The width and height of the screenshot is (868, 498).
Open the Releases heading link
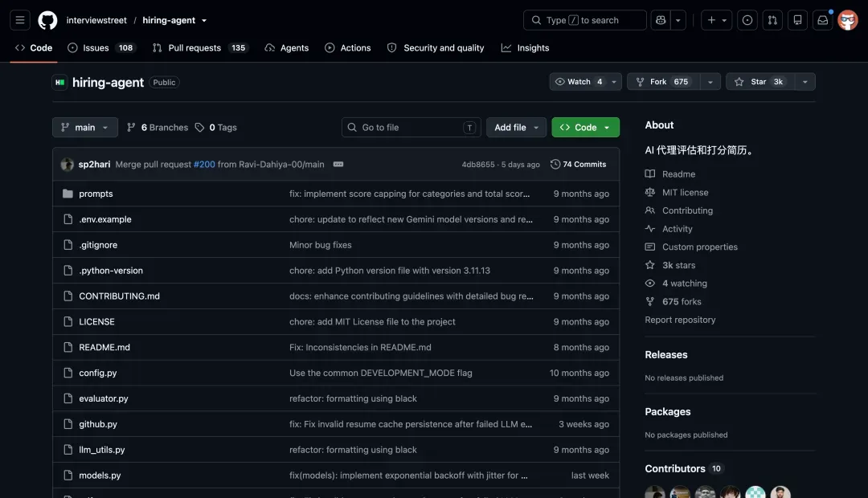point(666,355)
